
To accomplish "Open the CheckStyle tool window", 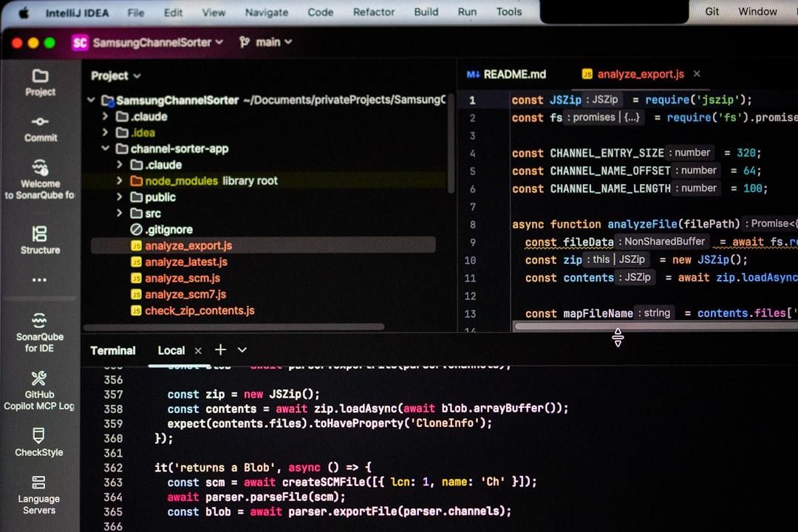I will 39,443.
